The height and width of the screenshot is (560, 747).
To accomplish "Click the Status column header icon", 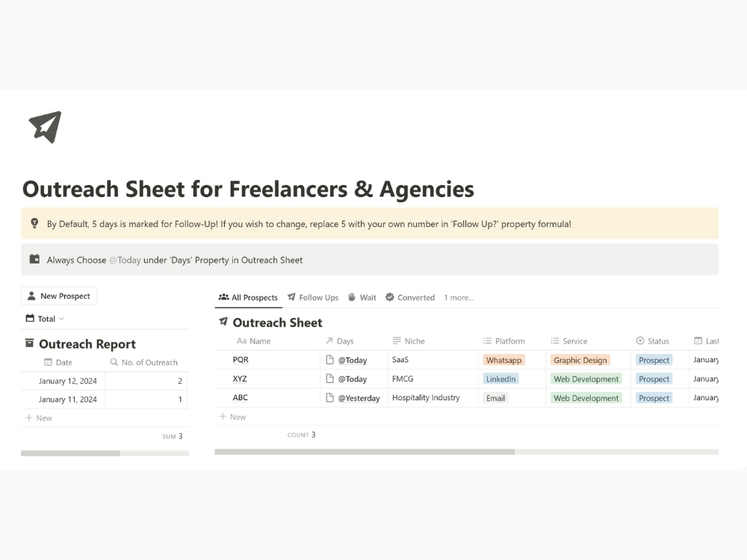I will [640, 340].
